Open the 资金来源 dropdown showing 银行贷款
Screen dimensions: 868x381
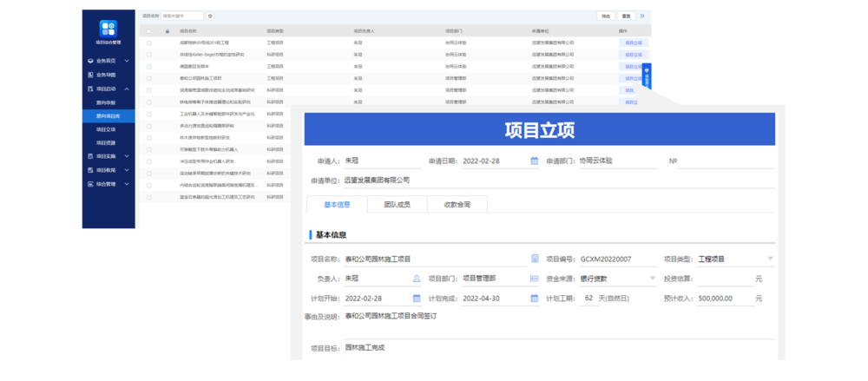coord(652,279)
